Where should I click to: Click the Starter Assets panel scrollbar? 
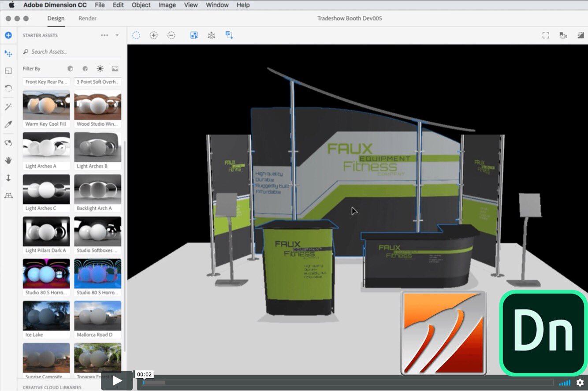[x=125, y=247]
